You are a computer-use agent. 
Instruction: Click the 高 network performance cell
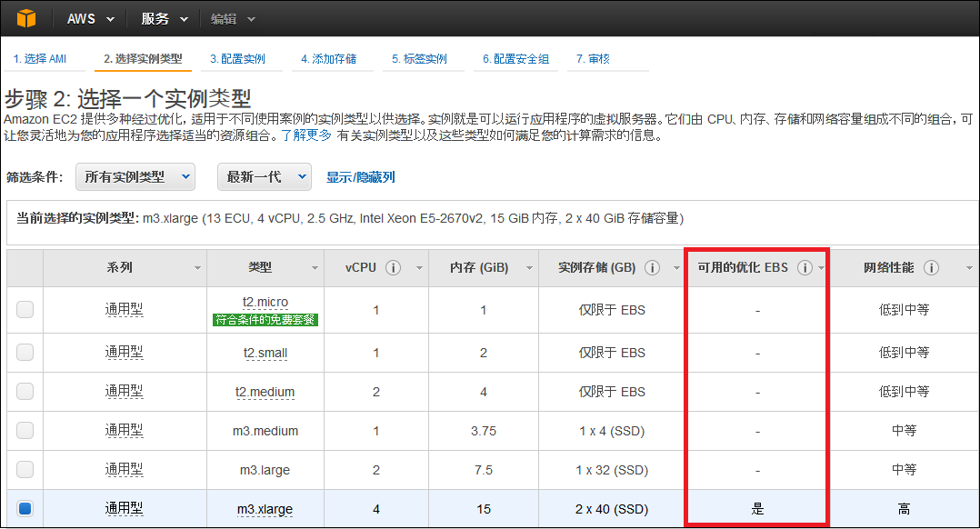click(904, 509)
